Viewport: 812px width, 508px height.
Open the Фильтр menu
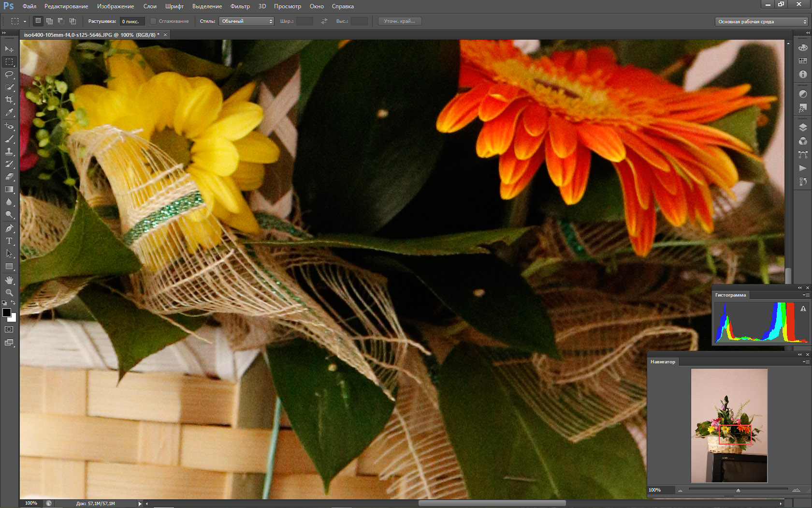(240, 6)
